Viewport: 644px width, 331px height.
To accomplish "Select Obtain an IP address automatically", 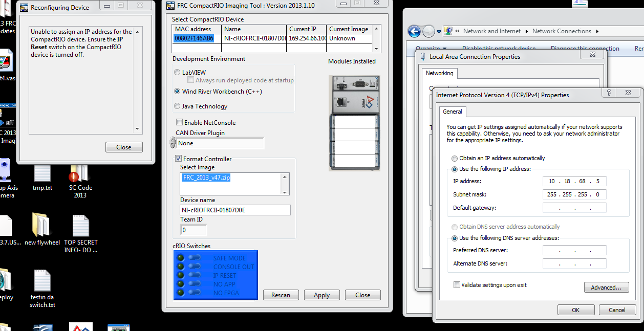I will pyautogui.click(x=455, y=158).
